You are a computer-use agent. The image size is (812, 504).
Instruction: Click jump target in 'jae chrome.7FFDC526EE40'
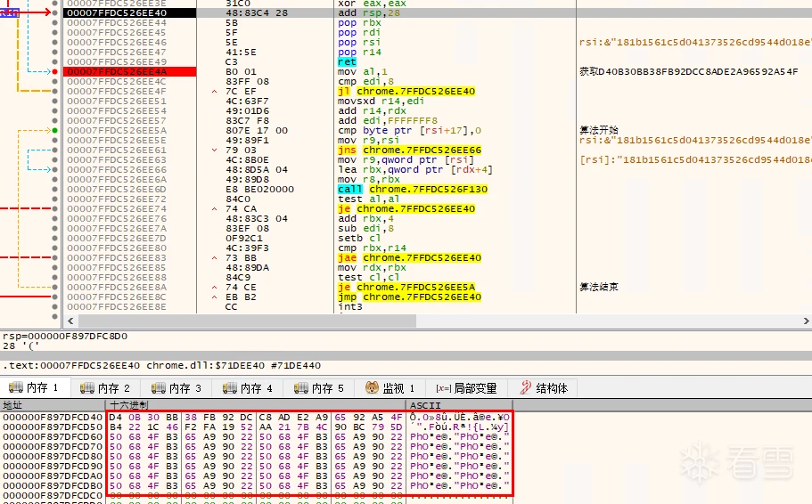[x=422, y=257]
